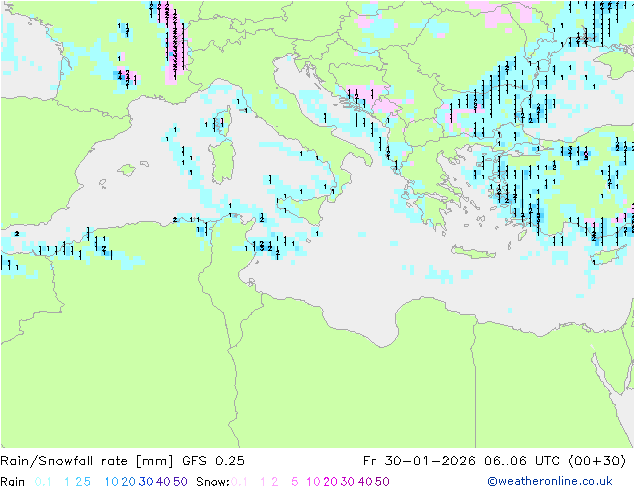Click Mallorca island on the map
This screenshot has width=634, height=490.
pyautogui.click(x=127, y=170)
